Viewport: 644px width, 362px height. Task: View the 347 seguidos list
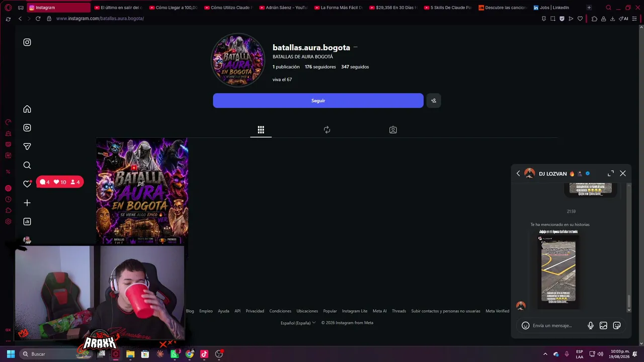click(x=355, y=67)
